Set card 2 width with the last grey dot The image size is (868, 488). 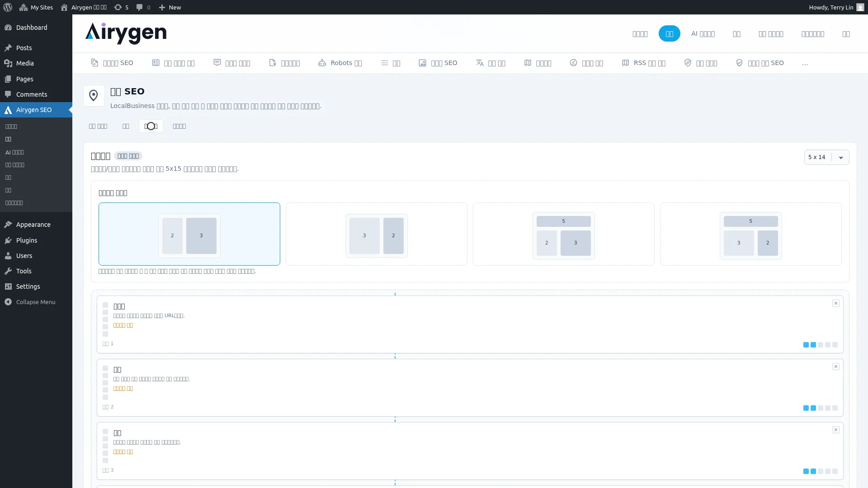[835, 408]
